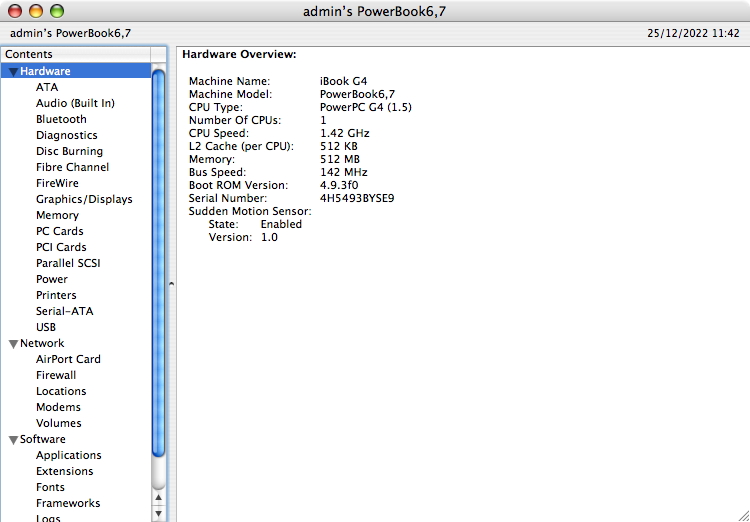View Graphics/Displays details

pos(84,199)
